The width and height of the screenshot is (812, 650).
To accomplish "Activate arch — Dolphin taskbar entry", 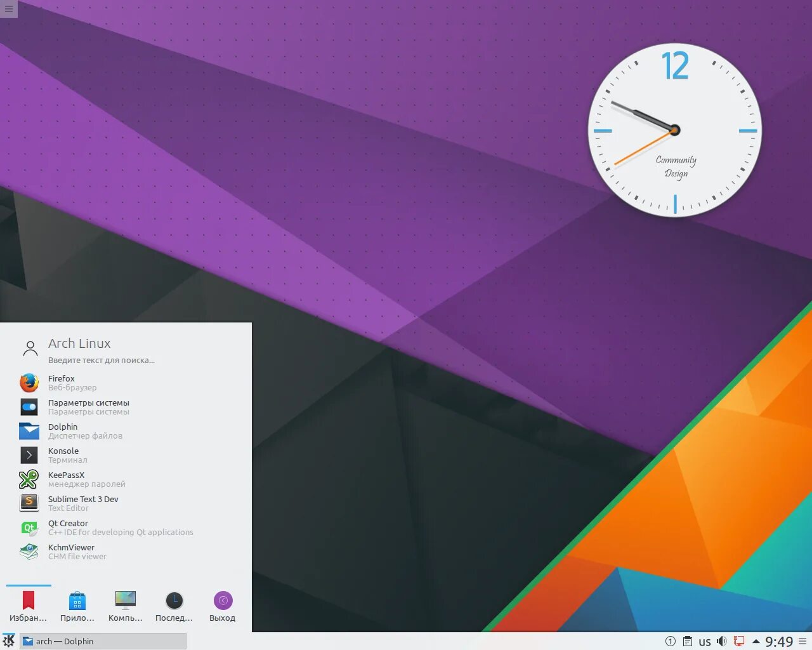I will tap(103, 641).
